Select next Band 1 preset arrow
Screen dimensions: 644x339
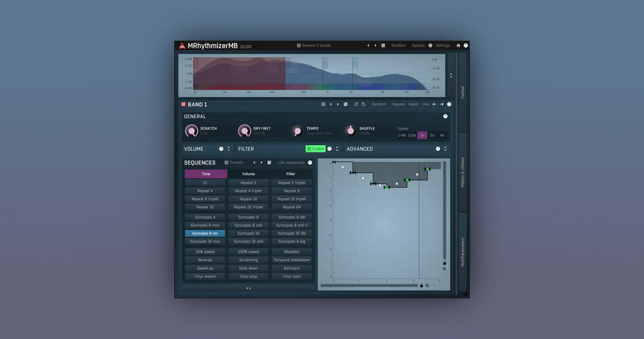click(338, 104)
